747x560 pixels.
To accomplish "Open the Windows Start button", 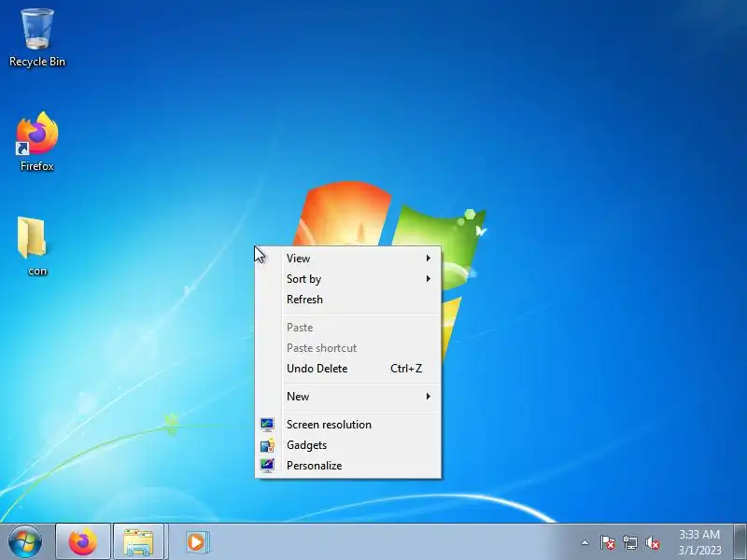I will 25,542.
